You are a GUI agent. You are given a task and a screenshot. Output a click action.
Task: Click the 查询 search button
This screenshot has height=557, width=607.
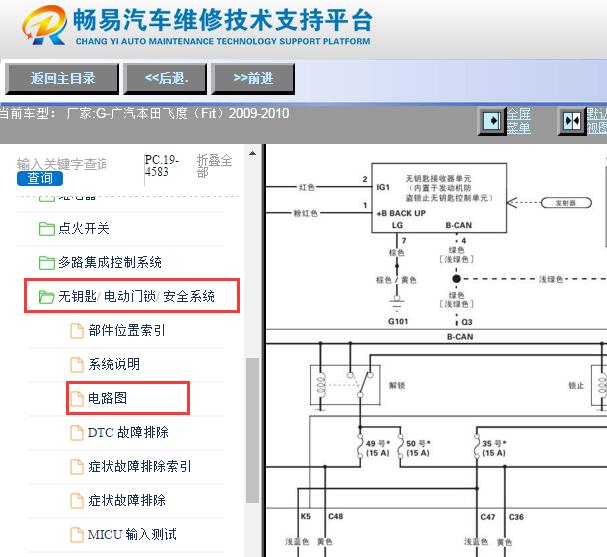click(40, 178)
